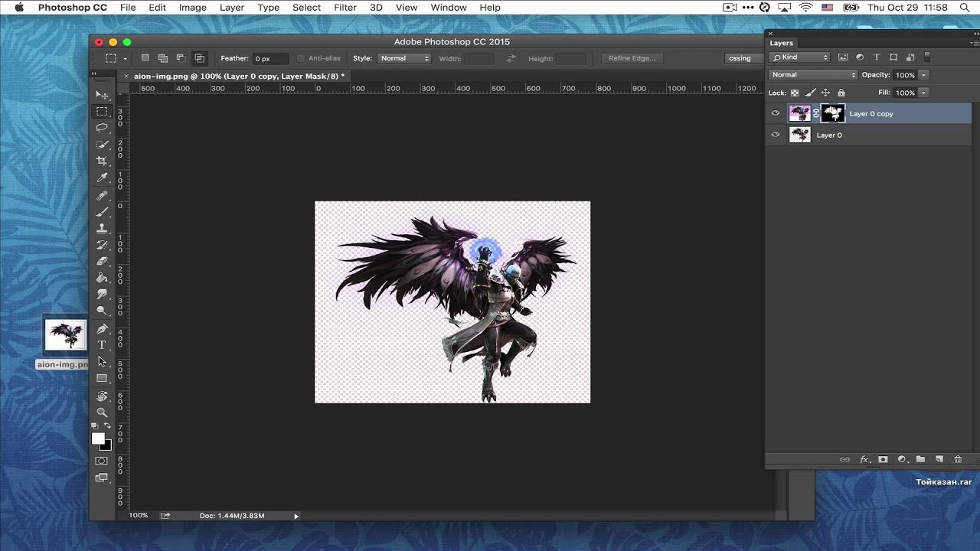Add a layer style (fx)
The width and height of the screenshot is (980, 551).
tap(864, 459)
